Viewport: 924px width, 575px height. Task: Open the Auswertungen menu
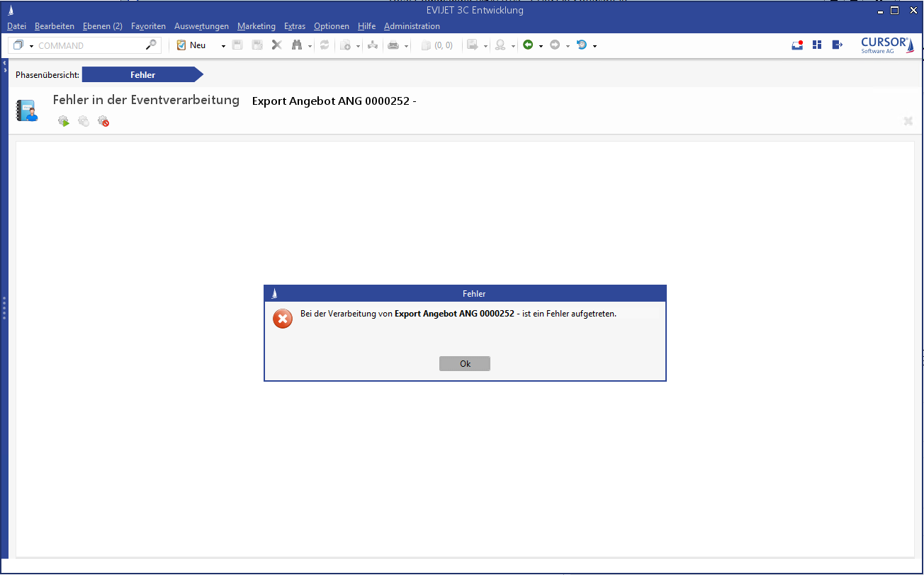(201, 26)
